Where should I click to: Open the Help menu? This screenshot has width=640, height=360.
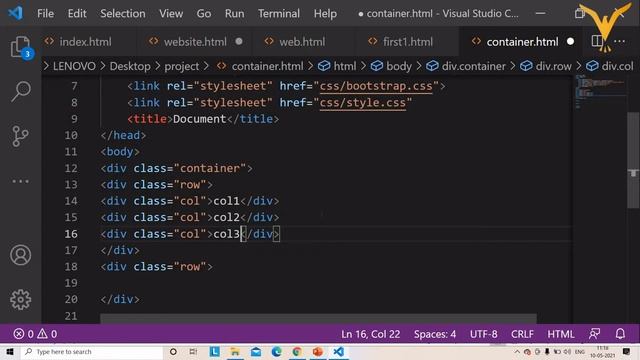point(325,13)
